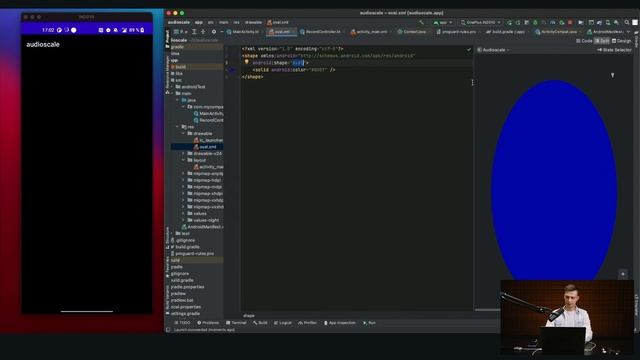Click the State Selector button

point(614,50)
